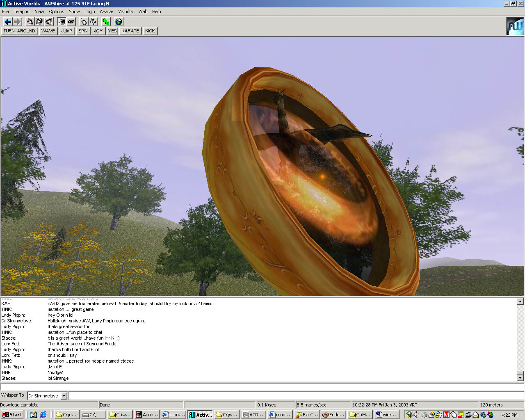Click the grey forward arrow icon
This screenshot has width=525, height=420.
click(x=17, y=22)
